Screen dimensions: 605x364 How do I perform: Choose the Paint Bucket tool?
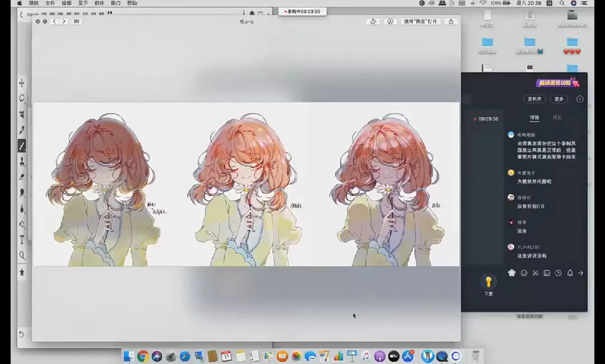pyautogui.click(x=22, y=224)
